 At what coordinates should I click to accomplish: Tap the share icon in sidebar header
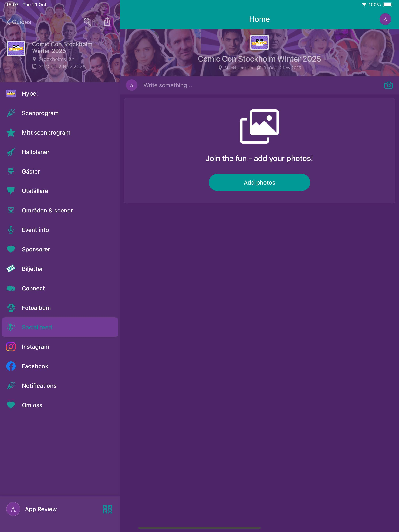click(107, 21)
